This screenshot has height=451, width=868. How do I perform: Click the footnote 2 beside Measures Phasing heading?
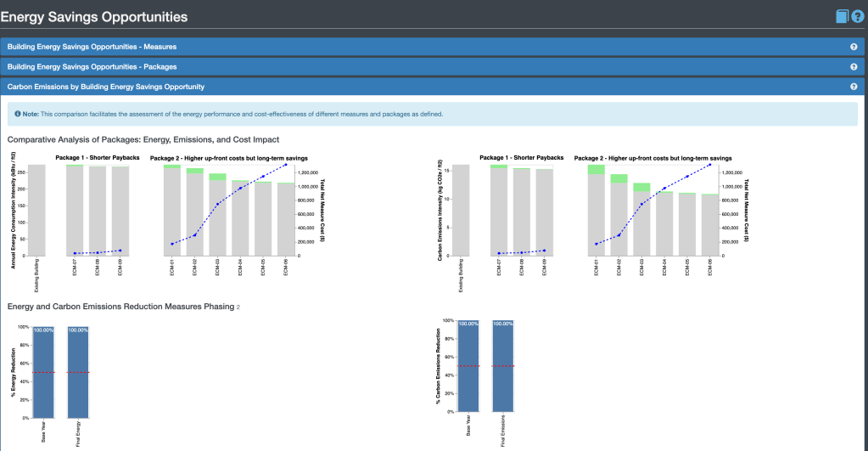(239, 307)
